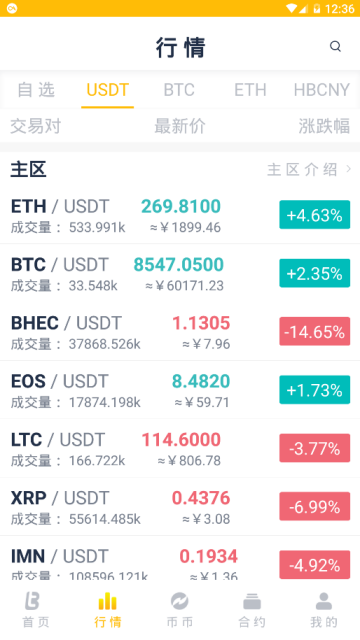Tap the Wi-Fi status icon
Viewport: 360px width, 640px height.
click(x=291, y=8)
